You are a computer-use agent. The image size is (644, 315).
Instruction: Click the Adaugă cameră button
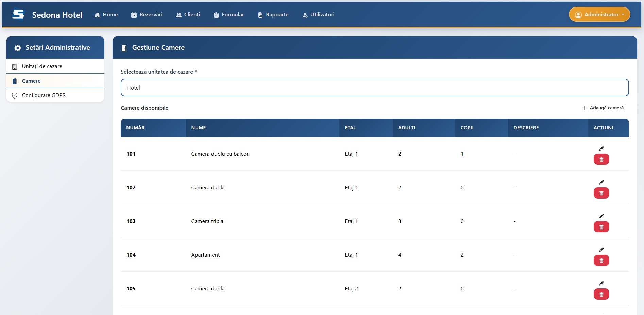(603, 108)
